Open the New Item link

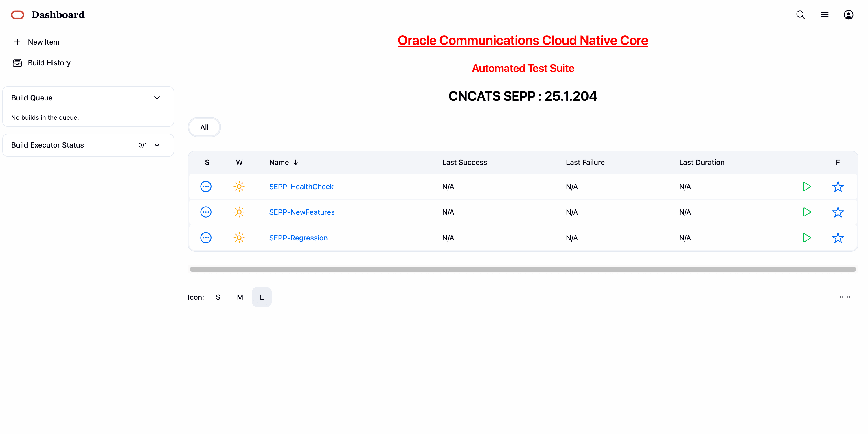tap(43, 42)
